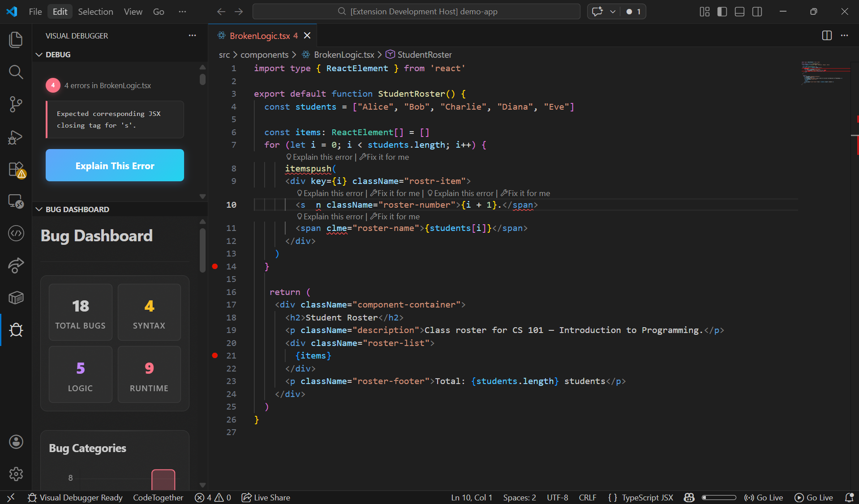The height and width of the screenshot is (504, 859).
Task: Open the Explorer view in activity bar
Action: coord(16,40)
